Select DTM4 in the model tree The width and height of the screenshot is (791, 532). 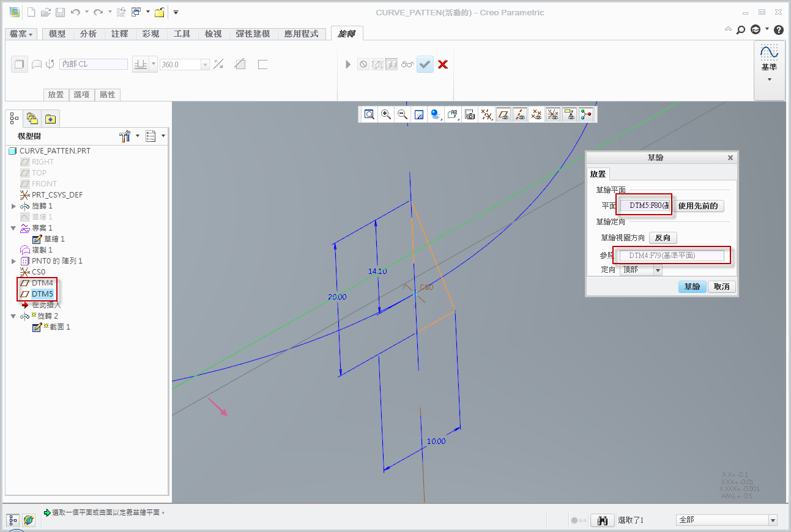click(x=42, y=283)
